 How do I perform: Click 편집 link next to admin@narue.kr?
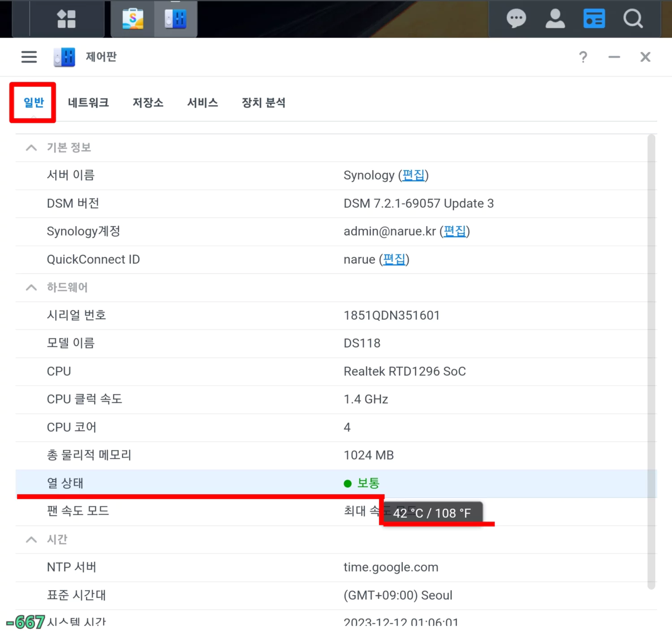pyautogui.click(x=454, y=231)
